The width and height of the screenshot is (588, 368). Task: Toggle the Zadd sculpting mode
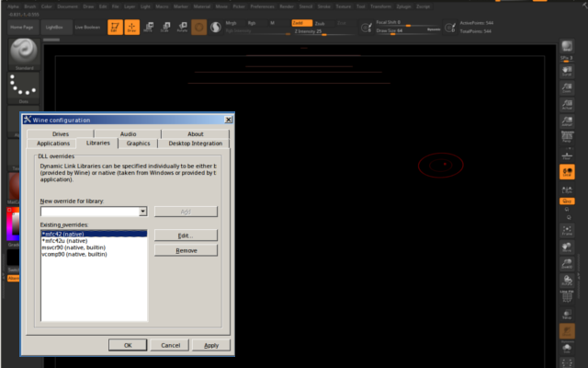298,22
